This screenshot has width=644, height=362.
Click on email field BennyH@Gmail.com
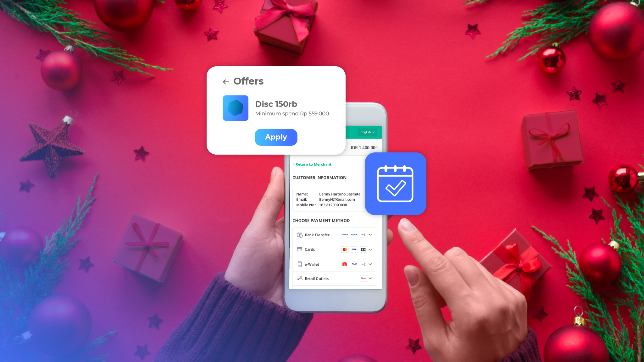(x=337, y=199)
